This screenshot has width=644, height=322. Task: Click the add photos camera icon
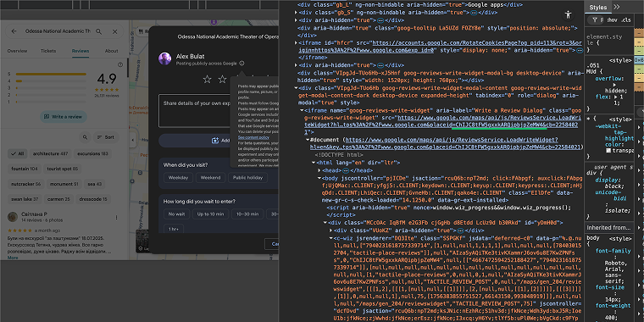pyautogui.click(x=214, y=141)
